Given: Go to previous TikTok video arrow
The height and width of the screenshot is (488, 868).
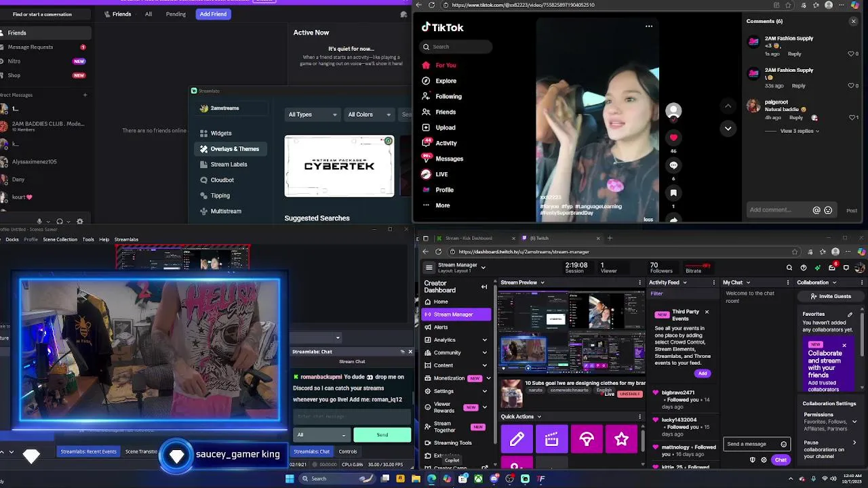Looking at the screenshot, I should coord(728,106).
